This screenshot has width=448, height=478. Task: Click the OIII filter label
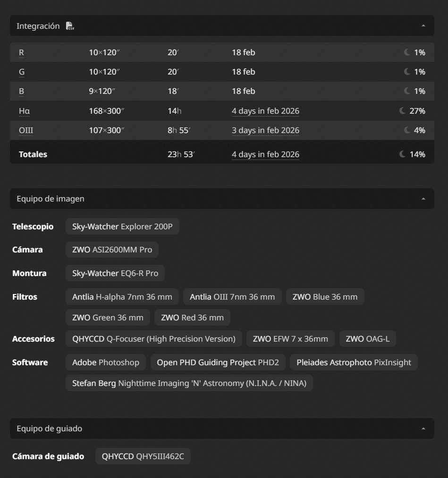[x=26, y=130]
